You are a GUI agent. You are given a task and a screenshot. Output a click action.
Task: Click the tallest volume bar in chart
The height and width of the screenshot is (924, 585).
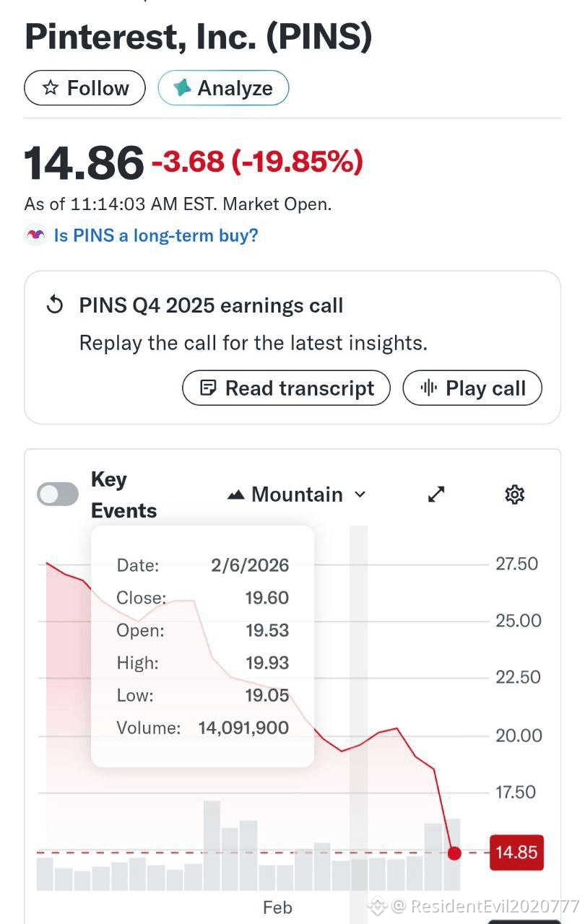[x=212, y=845]
